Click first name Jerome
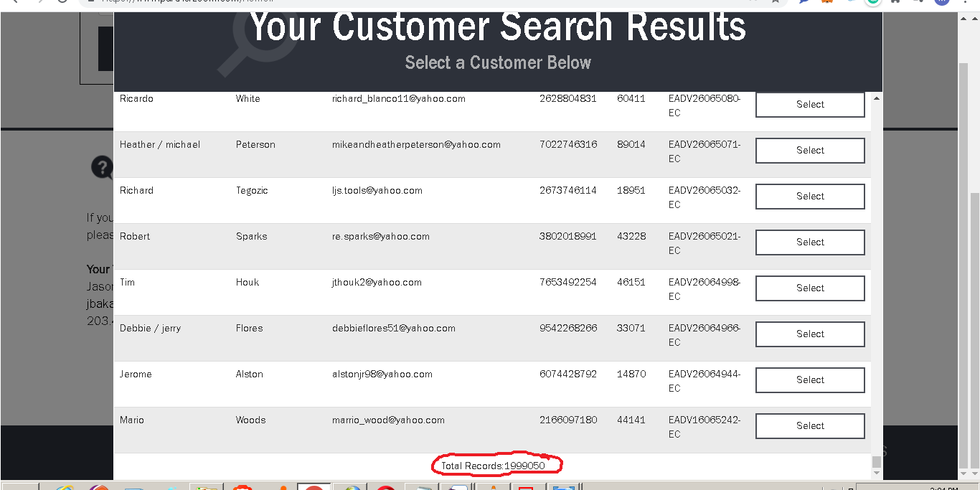The image size is (980, 490). 136,374
